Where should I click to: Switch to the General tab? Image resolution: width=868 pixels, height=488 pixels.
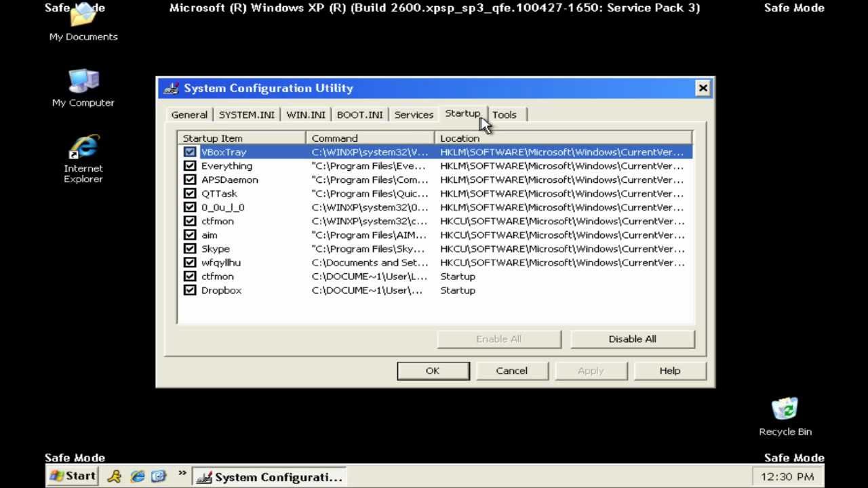(189, 115)
